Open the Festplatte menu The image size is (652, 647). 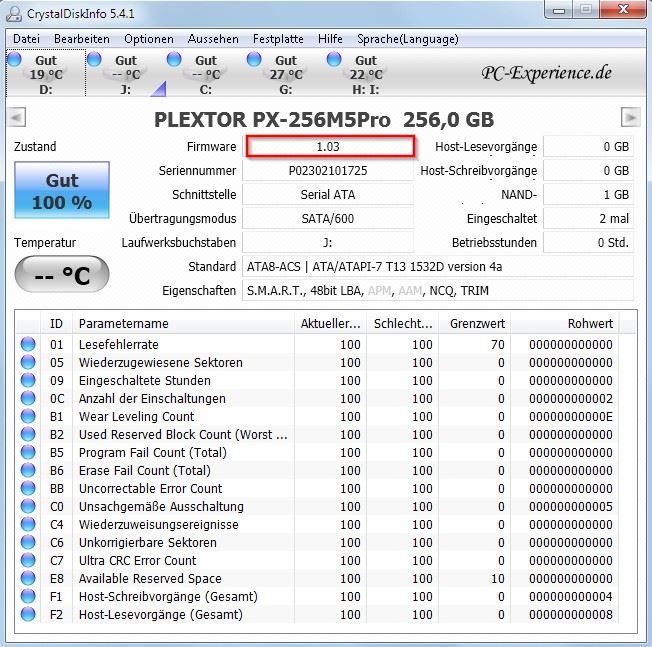coord(278,39)
